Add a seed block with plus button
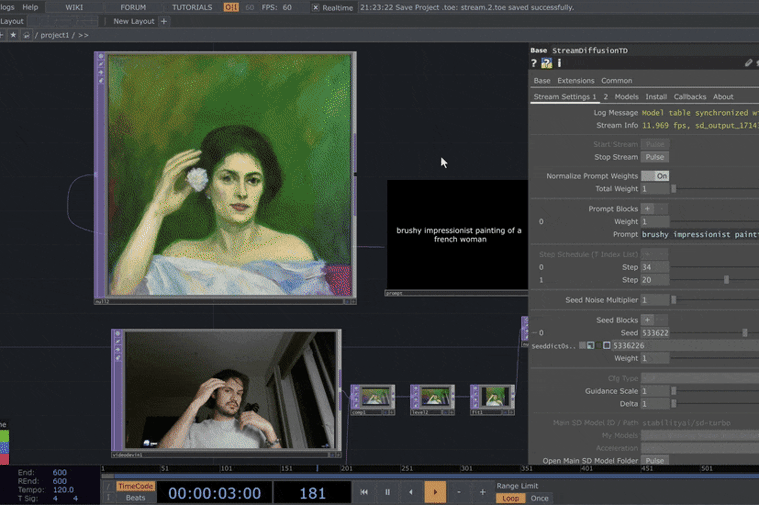Viewport: 759px width, 505px height. pos(647,320)
